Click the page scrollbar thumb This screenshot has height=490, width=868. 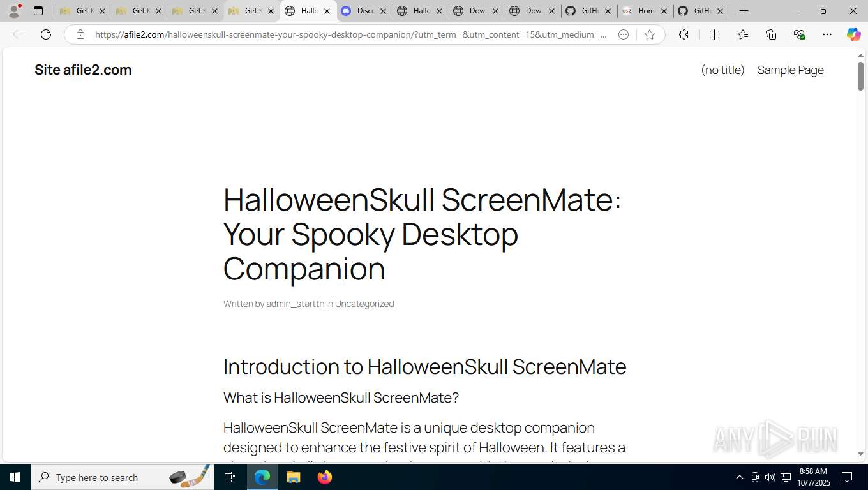coord(860,76)
